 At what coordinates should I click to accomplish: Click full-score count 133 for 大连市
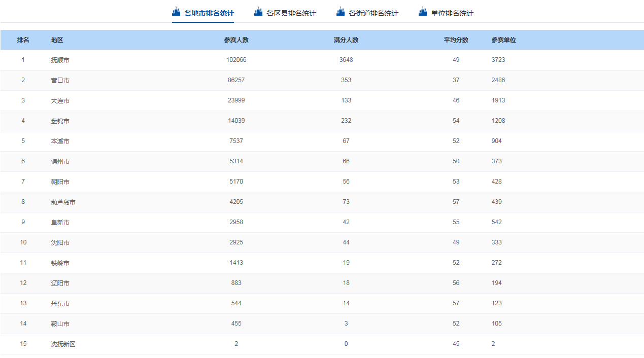click(x=346, y=100)
